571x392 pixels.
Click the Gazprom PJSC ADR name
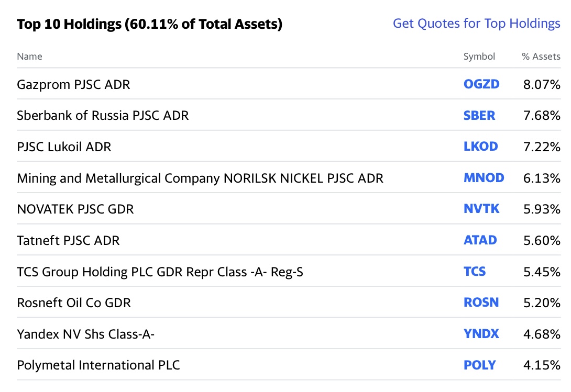(x=73, y=84)
